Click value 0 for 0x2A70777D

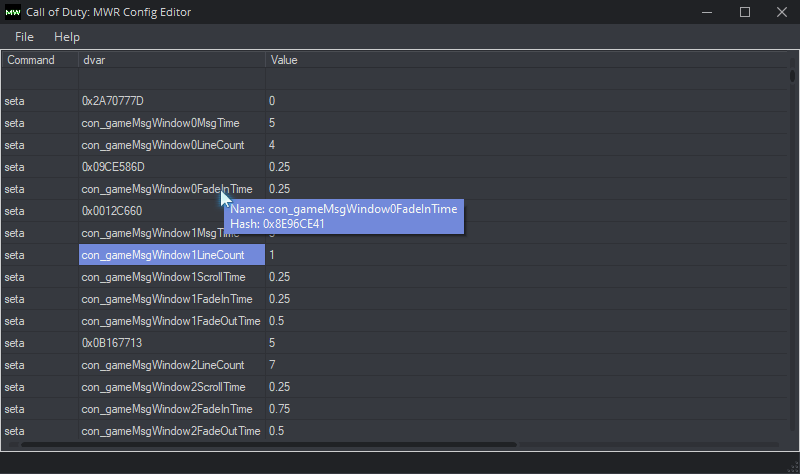tap(527, 101)
